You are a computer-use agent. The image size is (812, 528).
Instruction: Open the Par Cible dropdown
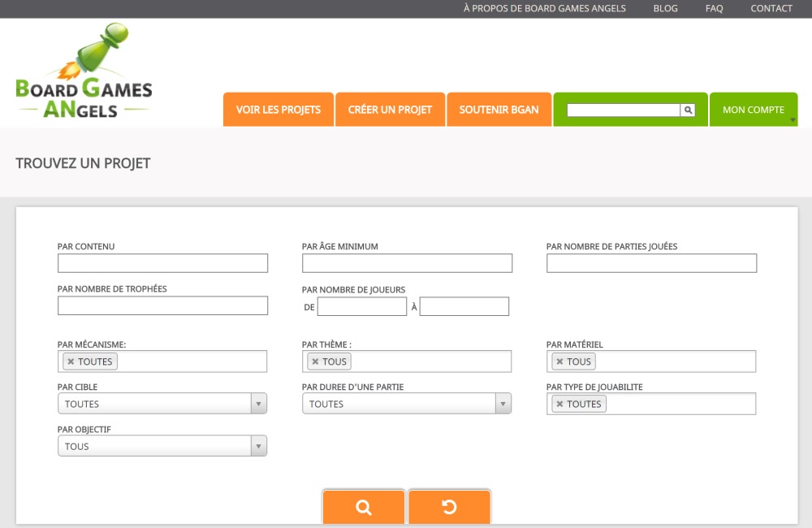(x=162, y=404)
